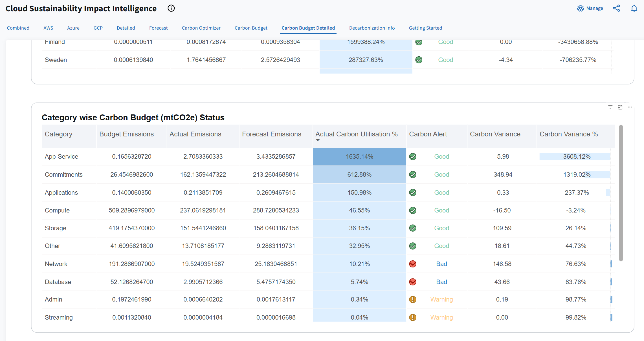
Task: Click the 1635.14% utilisation shaded cell
Action: [359, 157]
